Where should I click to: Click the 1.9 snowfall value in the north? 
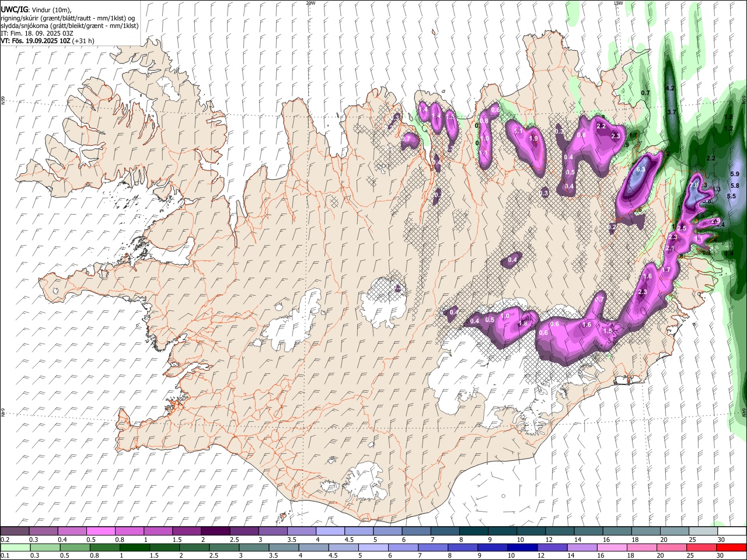coord(533,139)
